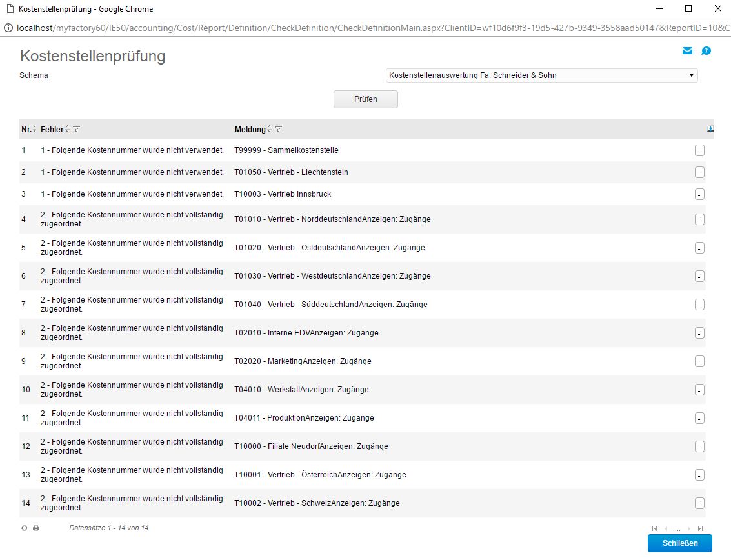Click the error text in row 1
The height and width of the screenshot is (560, 731).
pos(132,150)
